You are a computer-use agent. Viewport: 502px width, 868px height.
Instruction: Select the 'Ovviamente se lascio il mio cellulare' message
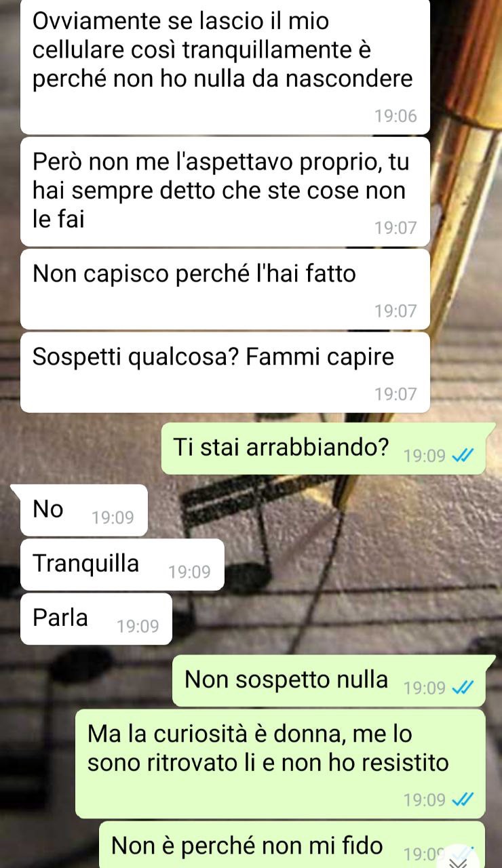pyautogui.click(x=225, y=66)
